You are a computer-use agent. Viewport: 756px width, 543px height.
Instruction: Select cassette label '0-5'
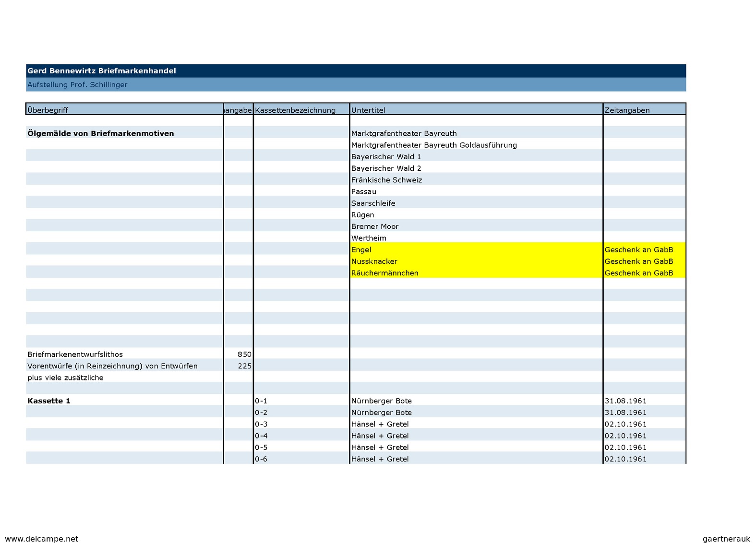[x=261, y=448]
